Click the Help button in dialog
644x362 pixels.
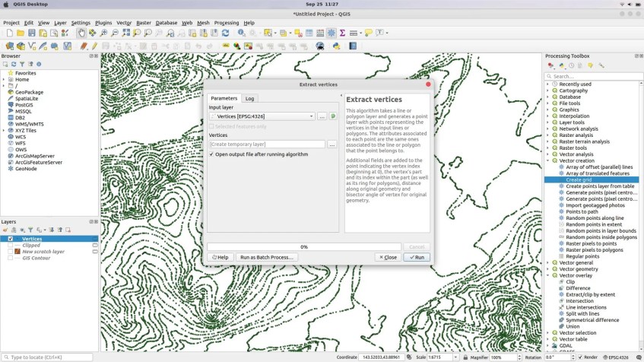tap(220, 257)
